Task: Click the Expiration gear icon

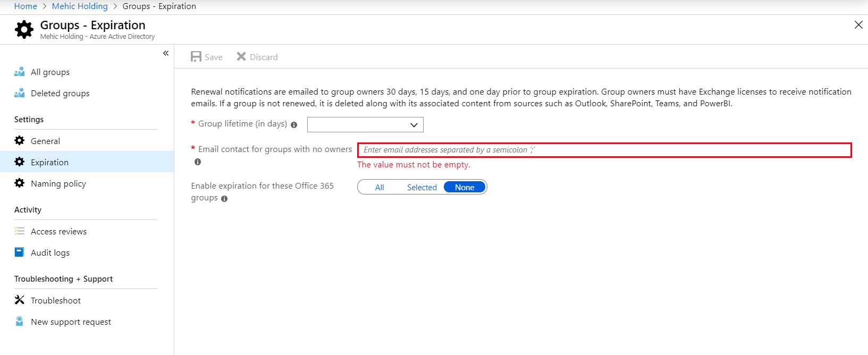Action: 20,162
